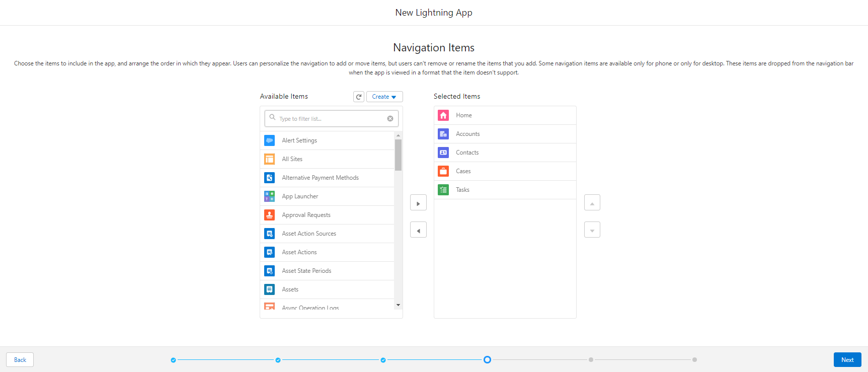Select Alert Settings in available items
This screenshot has width=868, height=372.
tap(327, 140)
